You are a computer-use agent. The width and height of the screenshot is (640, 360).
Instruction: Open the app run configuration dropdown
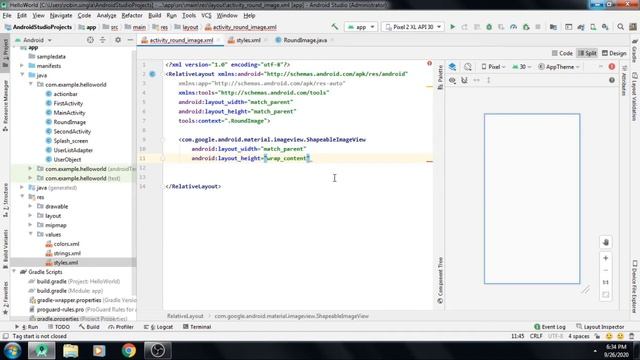point(361,27)
